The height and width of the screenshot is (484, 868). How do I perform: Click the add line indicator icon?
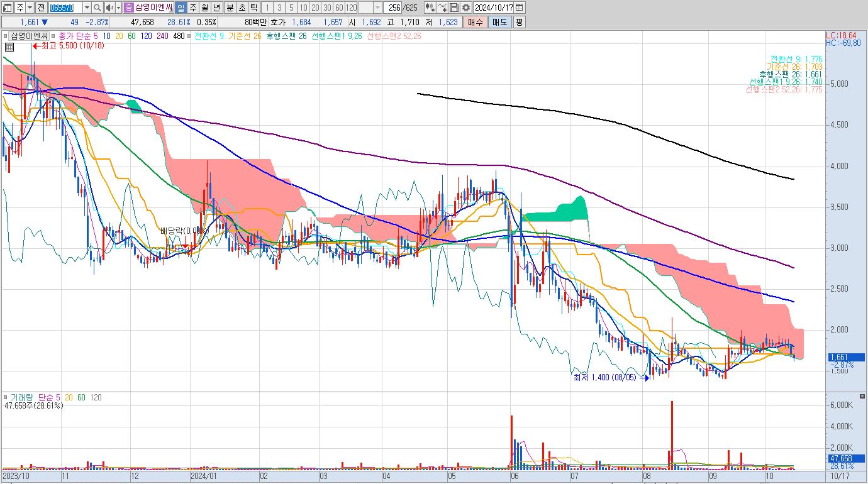[442, 8]
